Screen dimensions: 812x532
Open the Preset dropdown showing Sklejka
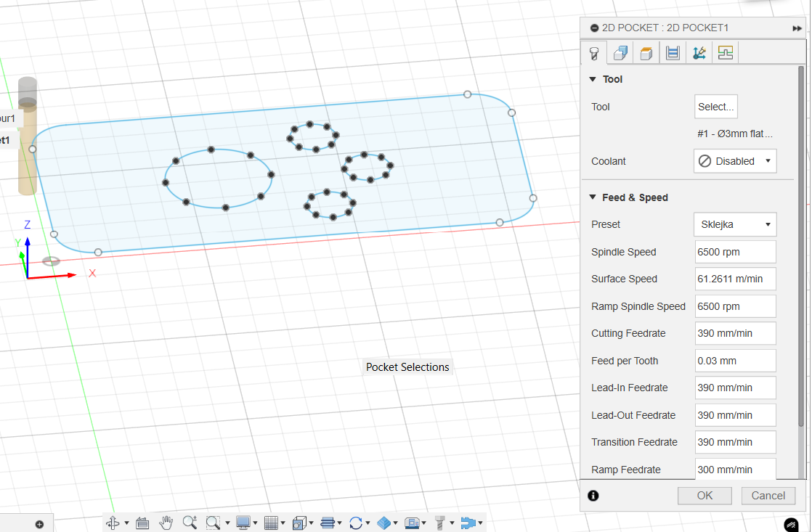click(735, 224)
